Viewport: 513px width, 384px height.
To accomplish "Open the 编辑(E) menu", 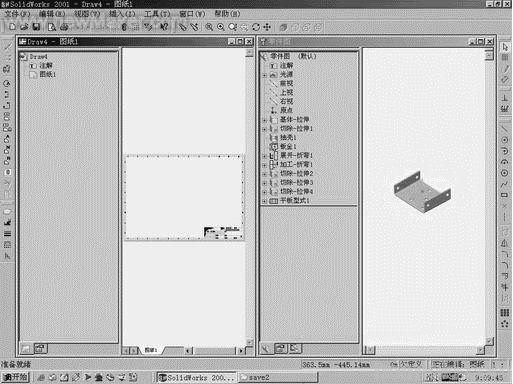I will (52, 14).
